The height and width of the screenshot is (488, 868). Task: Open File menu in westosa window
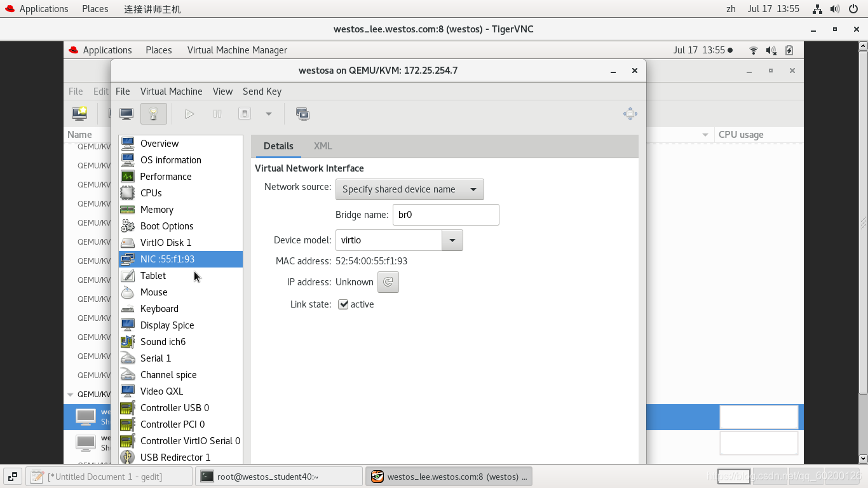123,91
